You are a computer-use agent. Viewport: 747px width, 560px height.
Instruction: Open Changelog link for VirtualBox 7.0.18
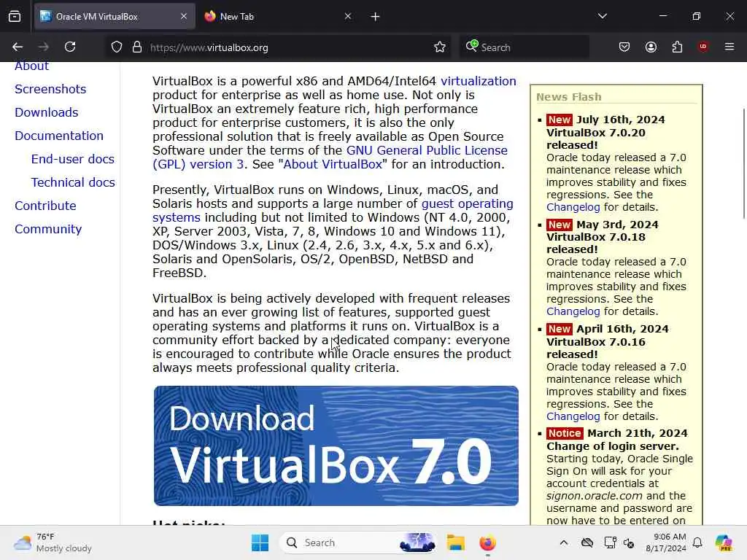click(573, 311)
